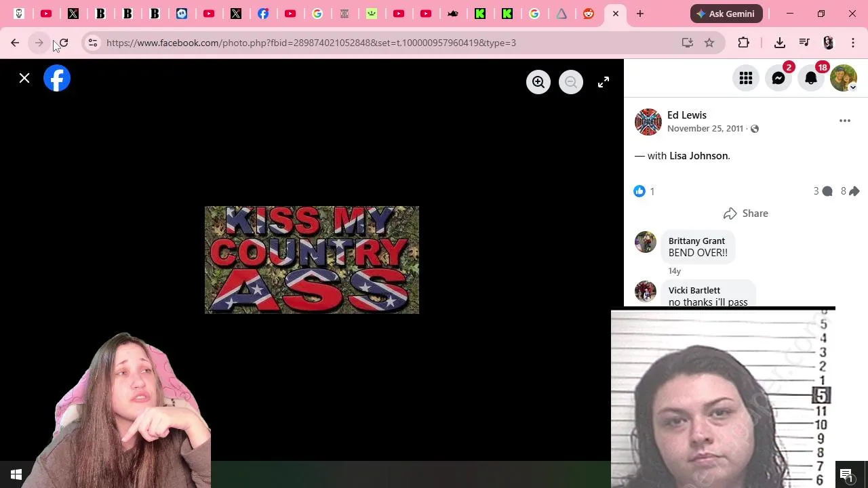Screen dimensions: 868x488
Task: Switch to the first browser tab
Action: [x=19, y=14]
